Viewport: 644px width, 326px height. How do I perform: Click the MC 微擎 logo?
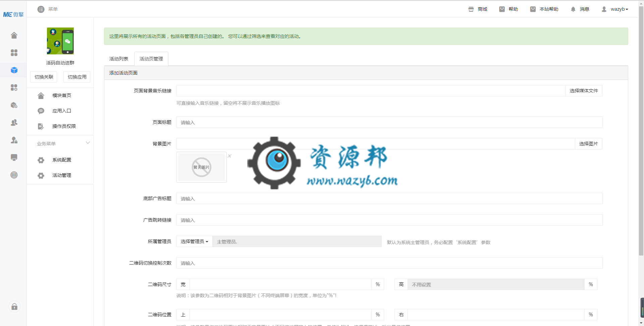pos(13,14)
